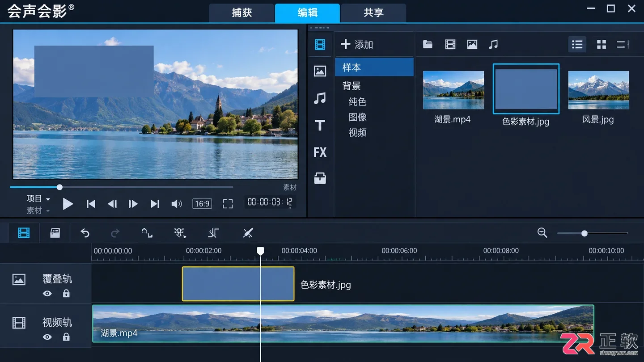Switch to storyboard view icon
Screen dimensions: 644x362
pyautogui.click(x=55, y=233)
